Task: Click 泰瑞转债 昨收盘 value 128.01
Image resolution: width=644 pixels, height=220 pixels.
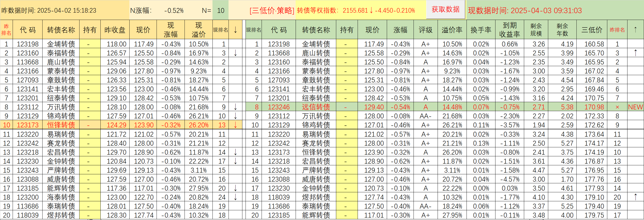Action: tap(115, 206)
